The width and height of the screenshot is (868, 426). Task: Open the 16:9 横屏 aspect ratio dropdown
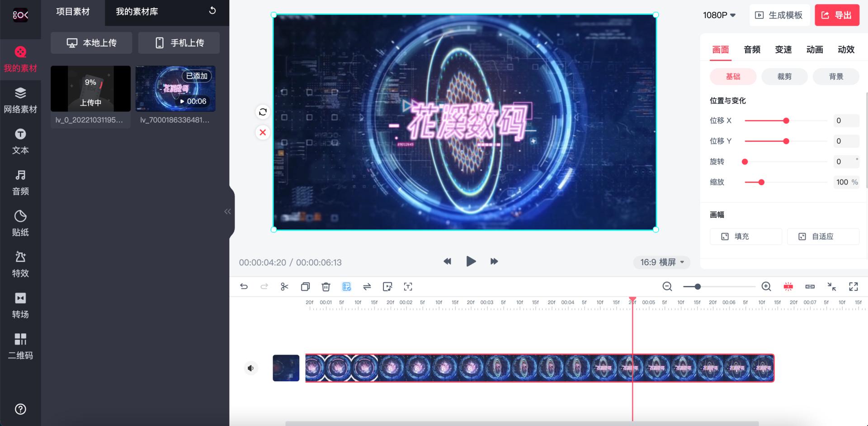pyautogui.click(x=661, y=262)
